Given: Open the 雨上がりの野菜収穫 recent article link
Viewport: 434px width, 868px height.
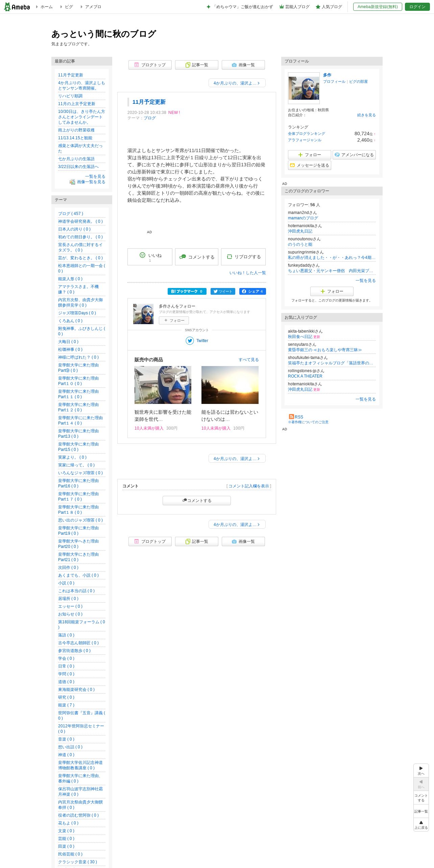Looking at the screenshot, I should click(76, 130).
